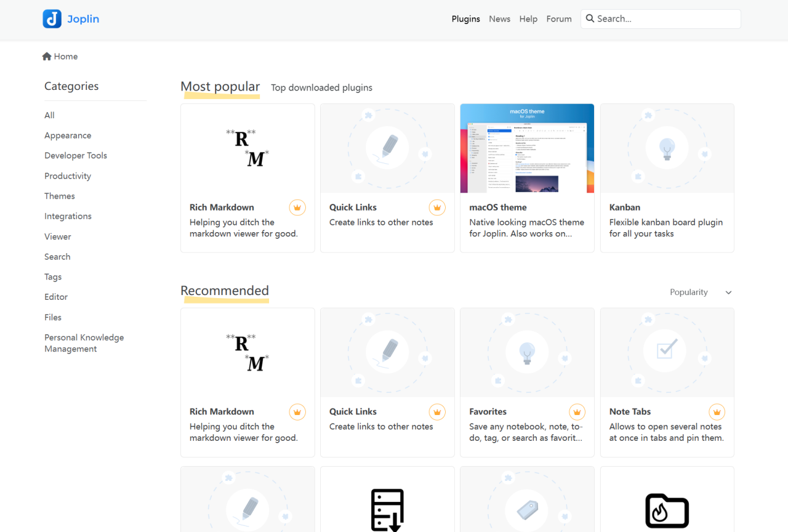Open the Kanban plugin title
This screenshot has width=788, height=532.
(625, 208)
